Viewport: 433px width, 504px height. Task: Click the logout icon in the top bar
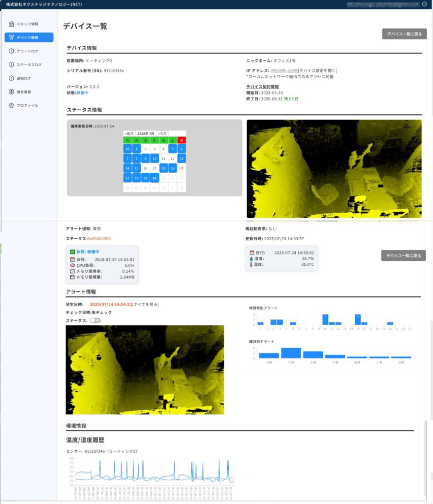[425, 4]
